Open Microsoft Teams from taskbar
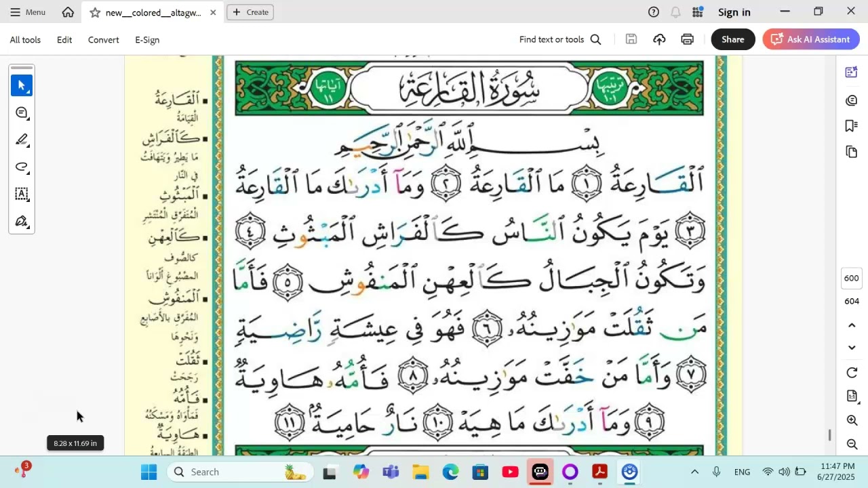This screenshot has width=868, height=488. coord(391,472)
